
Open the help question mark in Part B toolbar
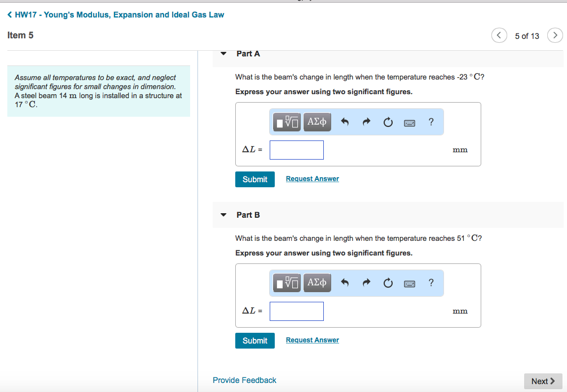(430, 283)
